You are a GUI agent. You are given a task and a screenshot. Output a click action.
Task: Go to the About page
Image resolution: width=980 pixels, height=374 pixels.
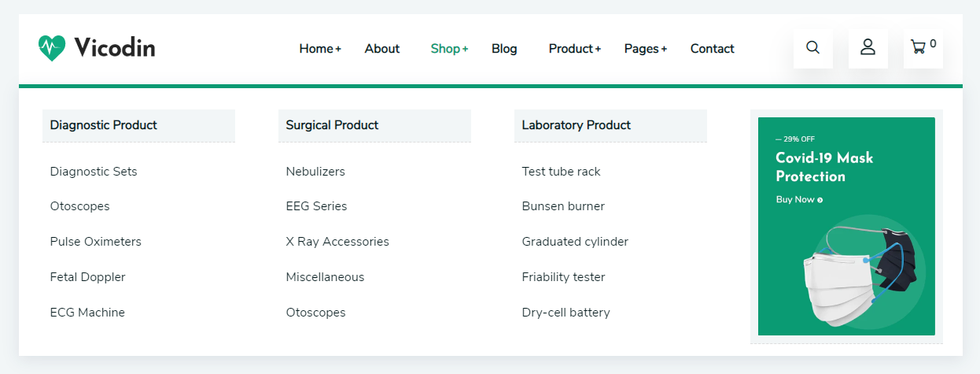382,49
